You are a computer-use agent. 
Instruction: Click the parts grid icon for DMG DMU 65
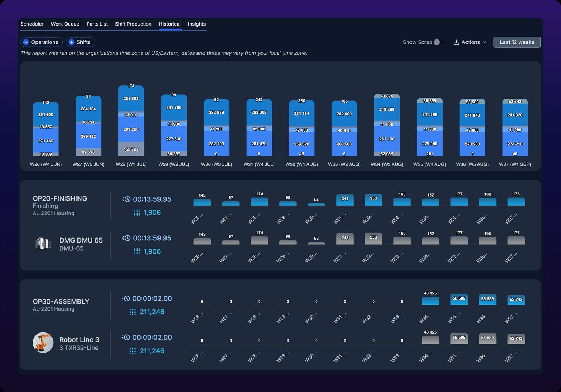(137, 251)
